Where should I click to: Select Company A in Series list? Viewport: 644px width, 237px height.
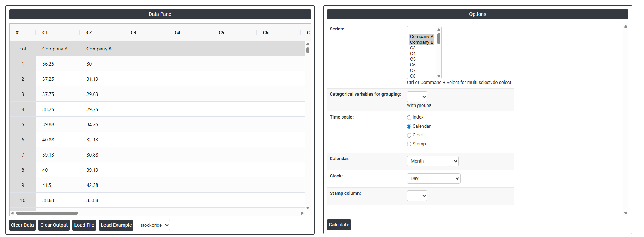pyautogui.click(x=421, y=37)
